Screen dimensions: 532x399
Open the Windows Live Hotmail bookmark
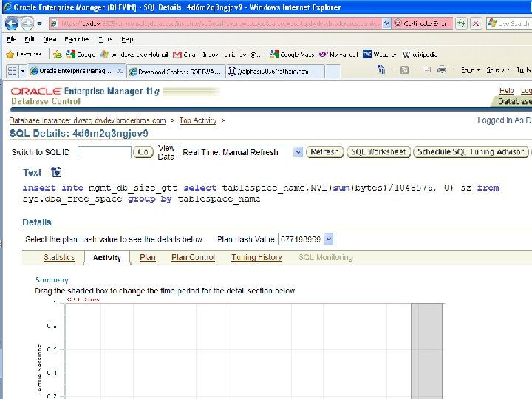tap(134, 54)
